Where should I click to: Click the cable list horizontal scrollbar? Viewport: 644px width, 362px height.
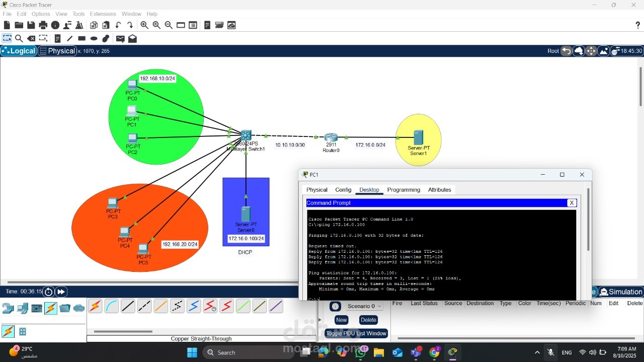123,331
